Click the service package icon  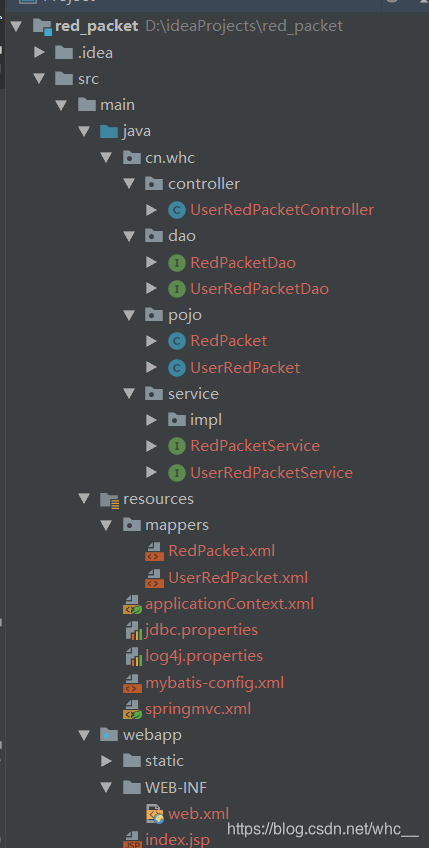[155, 394]
